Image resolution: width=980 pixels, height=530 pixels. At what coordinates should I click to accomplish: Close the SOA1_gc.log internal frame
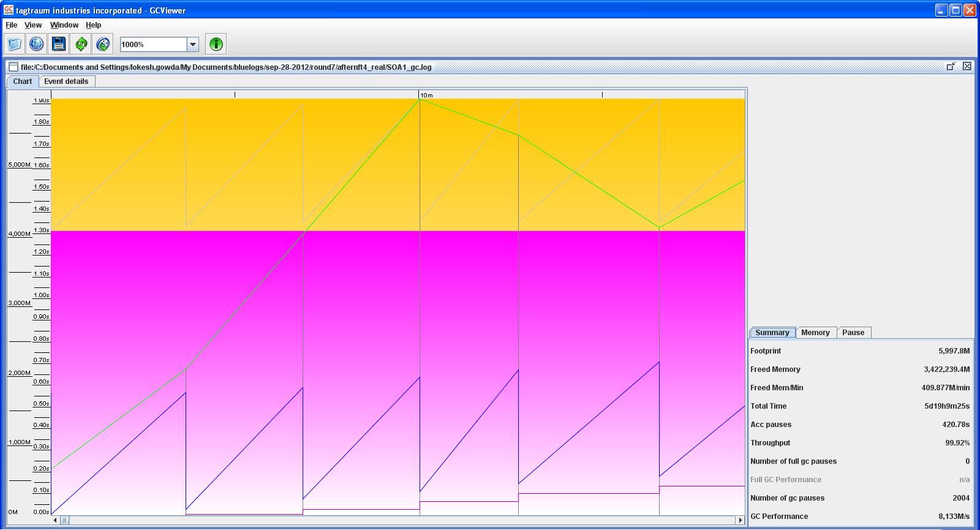(967, 66)
